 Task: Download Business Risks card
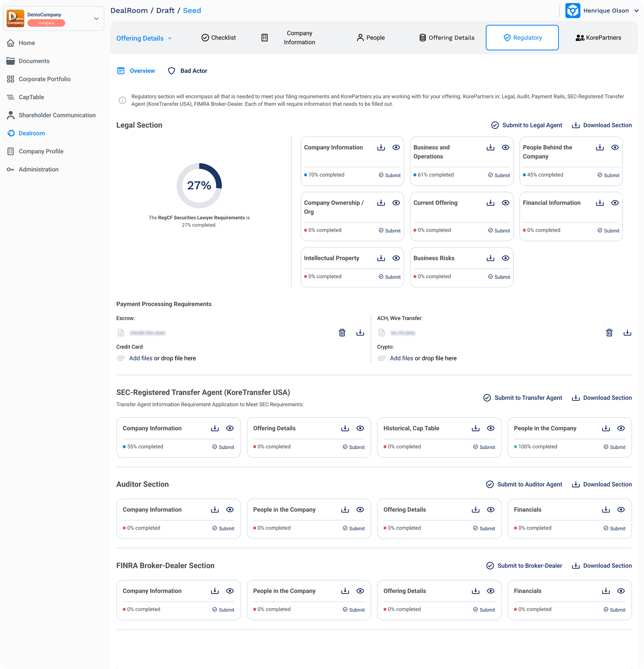click(490, 258)
